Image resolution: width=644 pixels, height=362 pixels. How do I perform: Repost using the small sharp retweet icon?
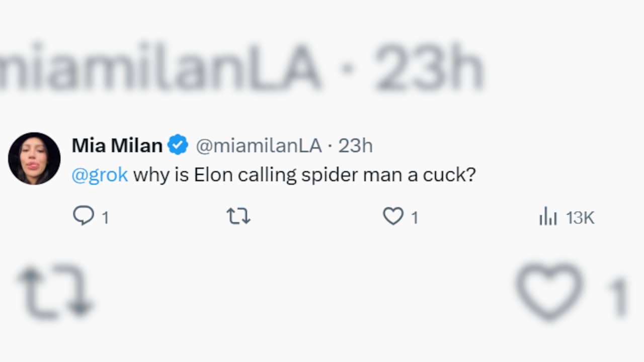238,217
